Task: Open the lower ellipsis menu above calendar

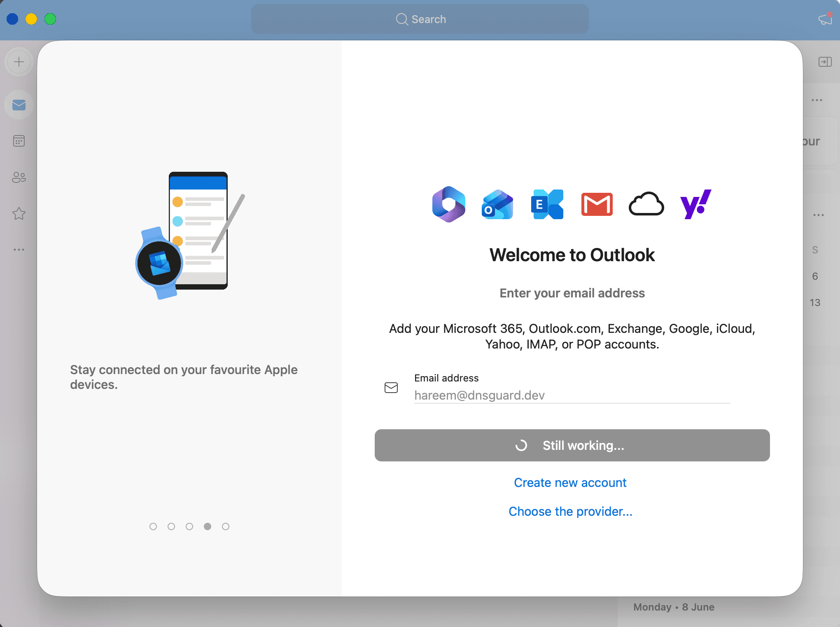Action: [819, 215]
